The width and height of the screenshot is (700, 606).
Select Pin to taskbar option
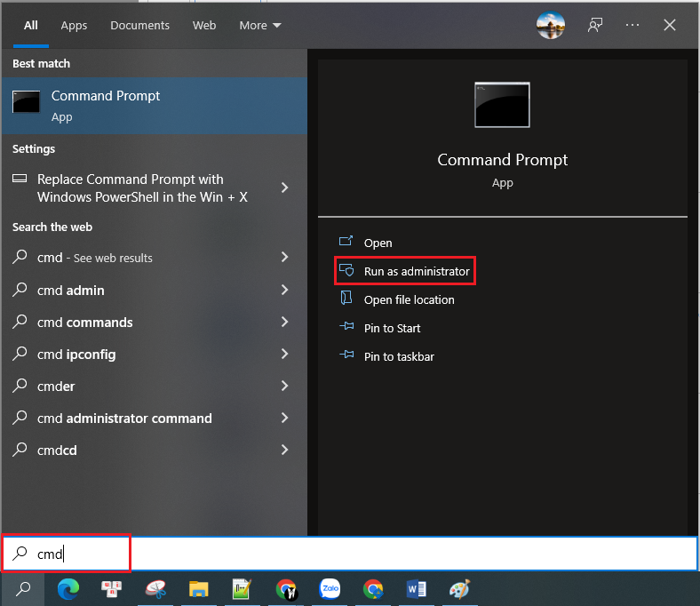[x=398, y=356]
